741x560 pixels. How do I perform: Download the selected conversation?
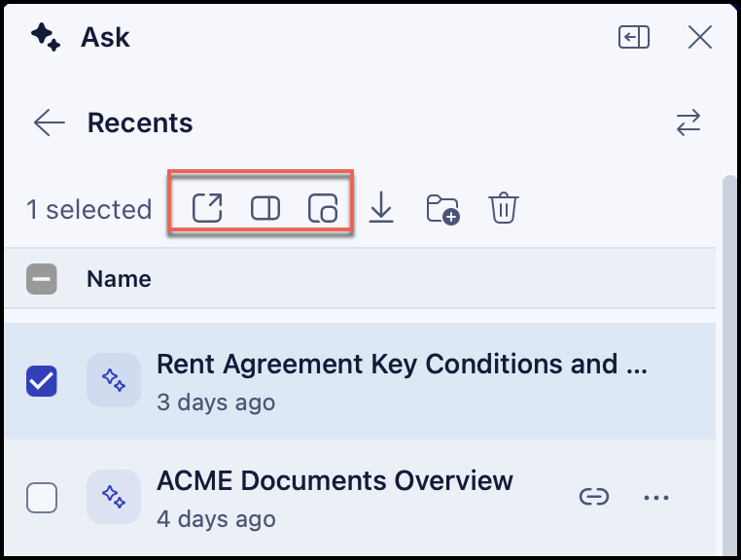tap(381, 207)
